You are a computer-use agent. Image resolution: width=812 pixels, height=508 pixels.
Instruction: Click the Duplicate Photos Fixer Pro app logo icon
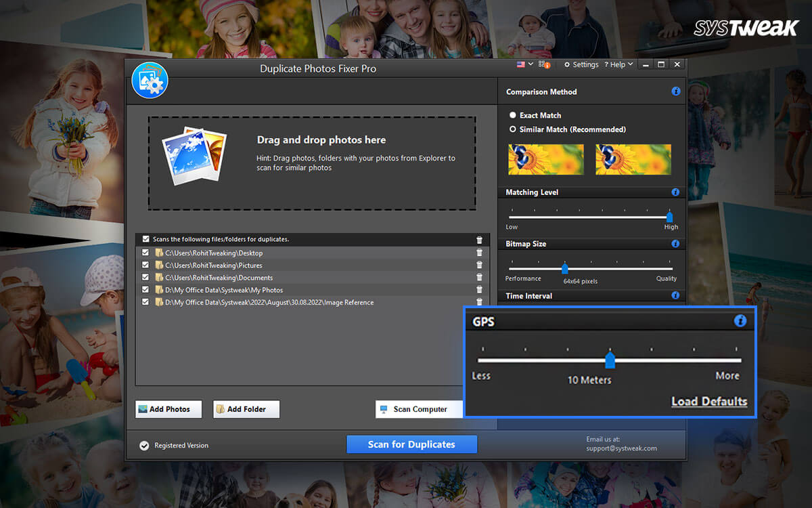(150, 80)
